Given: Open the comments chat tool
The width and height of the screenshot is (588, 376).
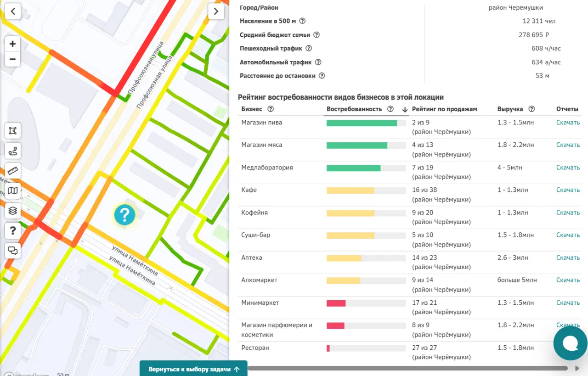Looking at the screenshot, I should tap(13, 251).
